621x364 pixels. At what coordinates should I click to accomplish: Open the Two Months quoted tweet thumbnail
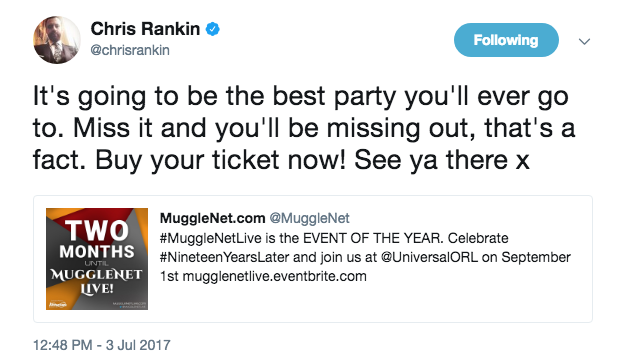97,259
